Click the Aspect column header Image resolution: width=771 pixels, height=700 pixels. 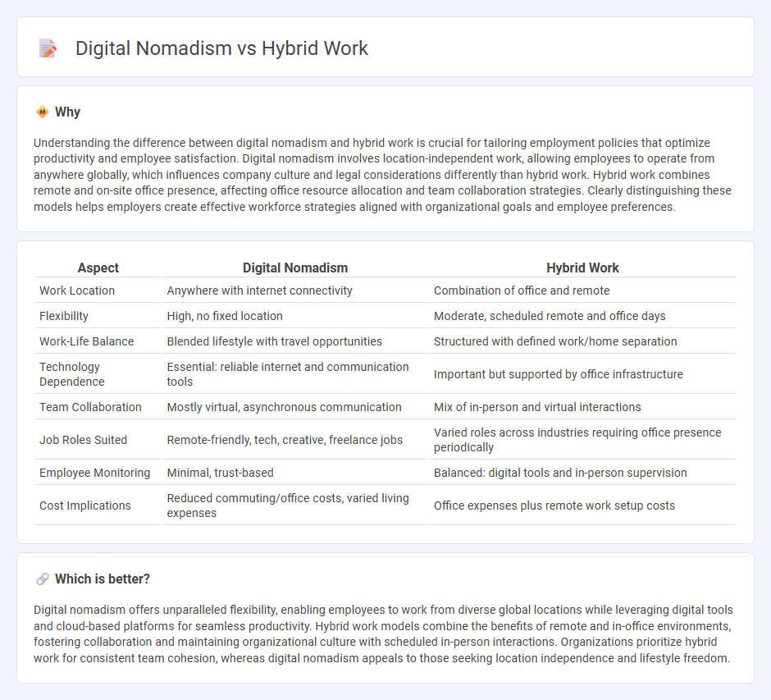98,268
